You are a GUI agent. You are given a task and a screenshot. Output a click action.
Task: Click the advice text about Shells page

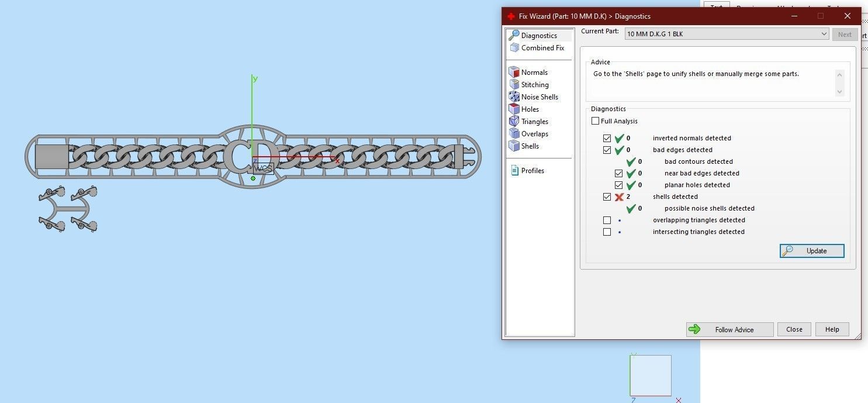[x=696, y=74]
